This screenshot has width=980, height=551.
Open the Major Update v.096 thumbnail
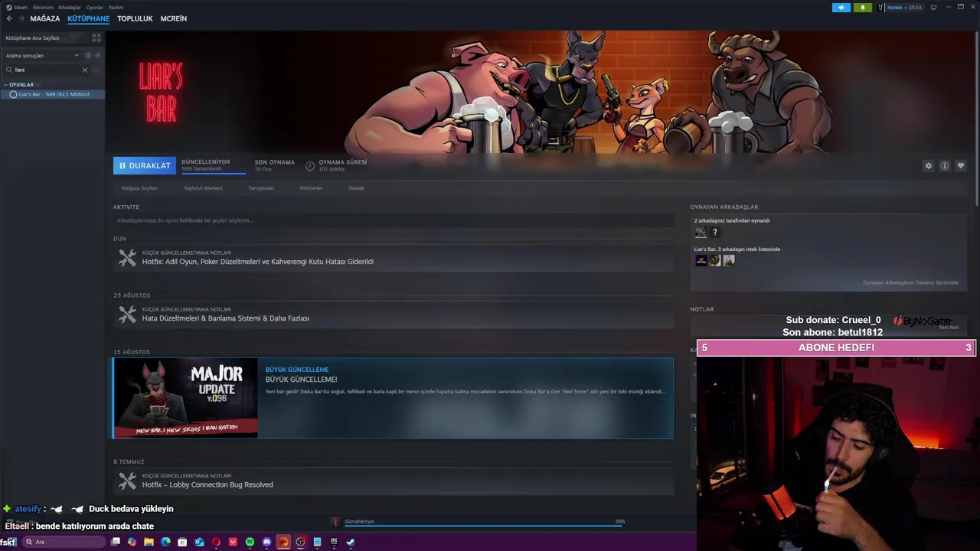coord(185,398)
